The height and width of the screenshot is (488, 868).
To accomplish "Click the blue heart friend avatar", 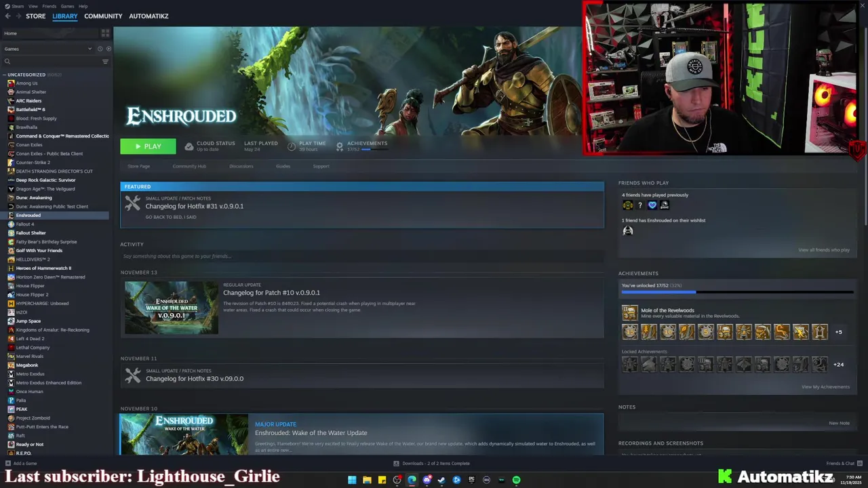I will [652, 205].
